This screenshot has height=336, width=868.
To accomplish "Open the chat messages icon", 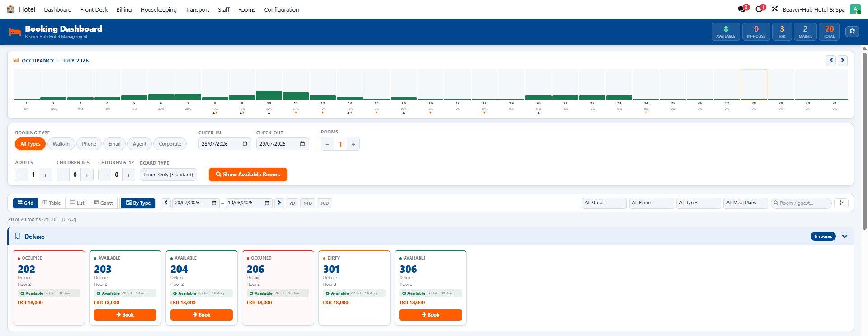I will point(741,9).
